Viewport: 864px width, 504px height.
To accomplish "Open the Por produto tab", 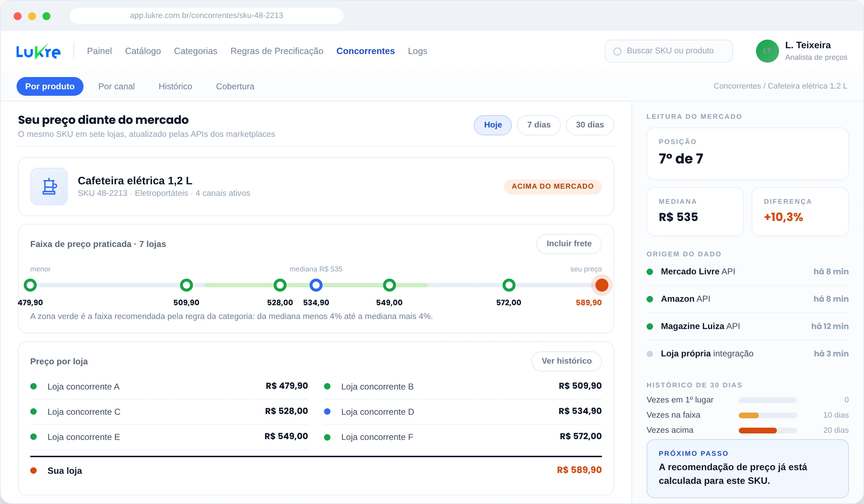I will 50,86.
